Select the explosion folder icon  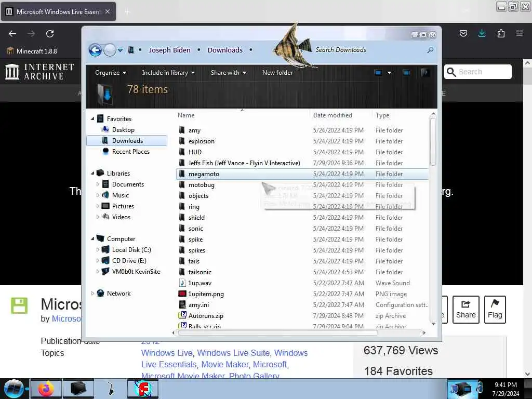click(x=182, y=141)
